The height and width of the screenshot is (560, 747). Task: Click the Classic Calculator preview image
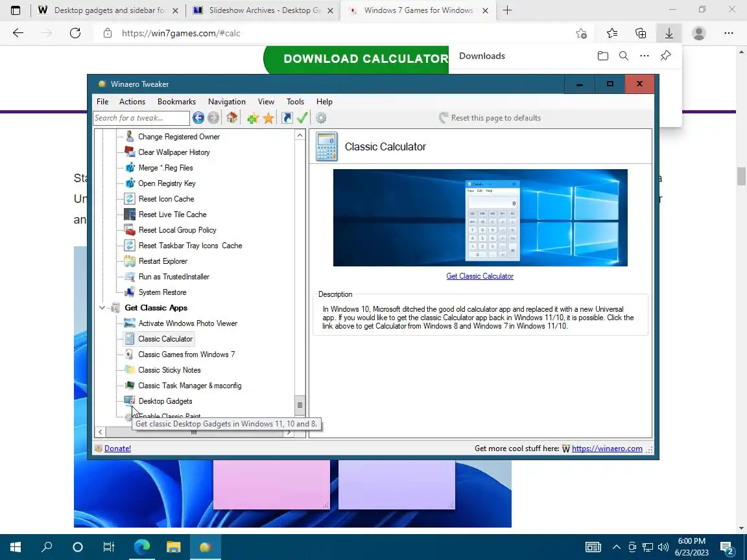pyautogui.click(x=480, y=218)
